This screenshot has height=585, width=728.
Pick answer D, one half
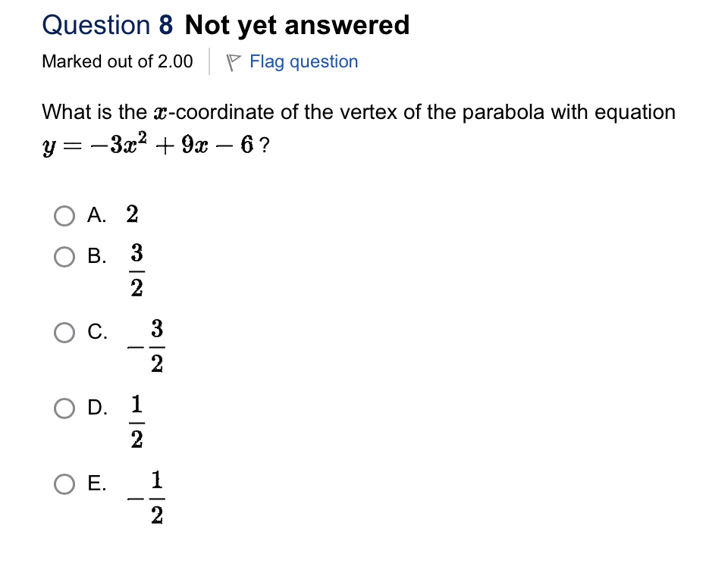[64, 408]
